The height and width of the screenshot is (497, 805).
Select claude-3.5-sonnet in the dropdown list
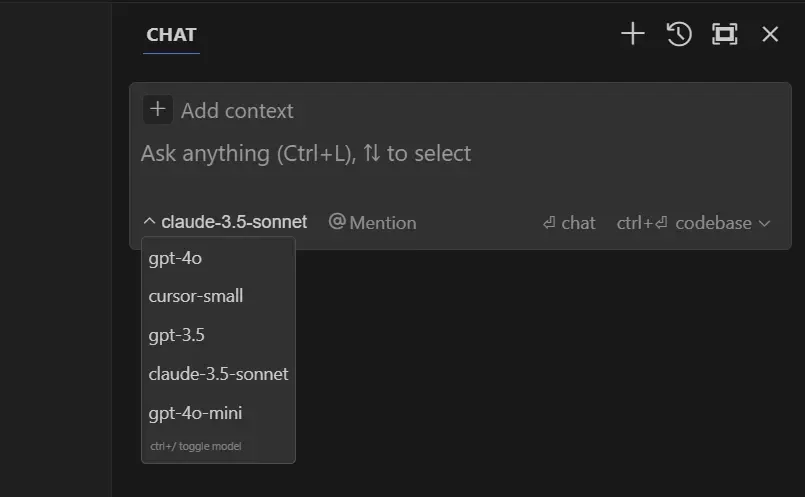pos(218,374)
